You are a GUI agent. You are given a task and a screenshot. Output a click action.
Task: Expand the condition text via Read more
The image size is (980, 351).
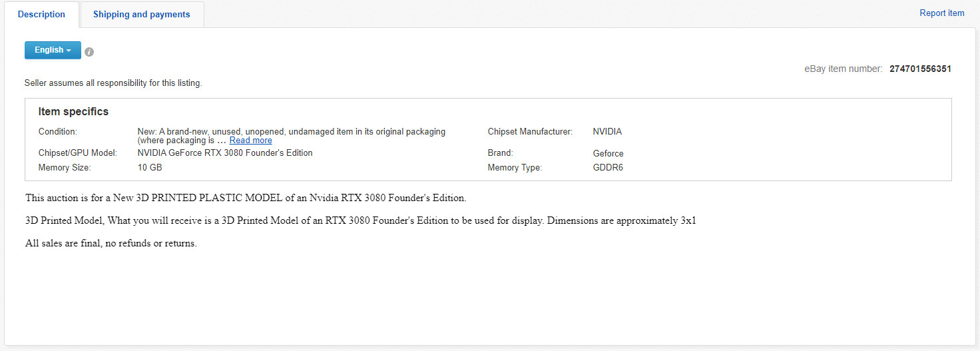(x=250, y=141)
